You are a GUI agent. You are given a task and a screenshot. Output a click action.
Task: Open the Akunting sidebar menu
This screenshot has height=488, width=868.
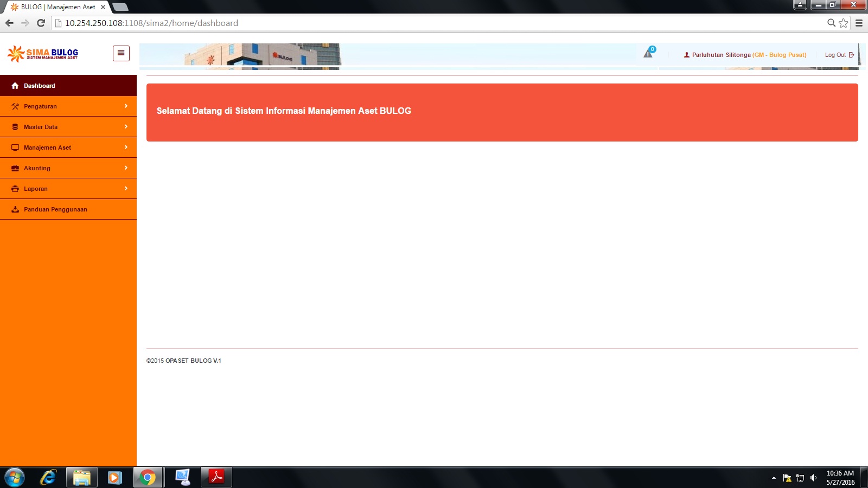point(68,168)
